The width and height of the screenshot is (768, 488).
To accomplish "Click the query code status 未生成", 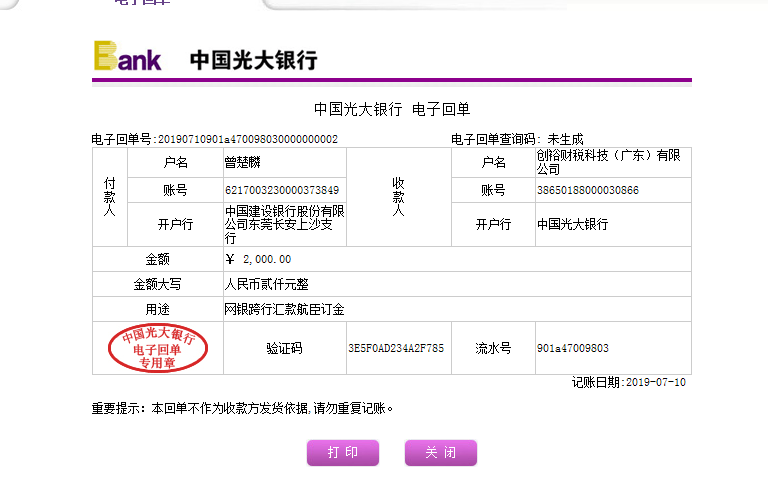I will click(x=565, y=139).
